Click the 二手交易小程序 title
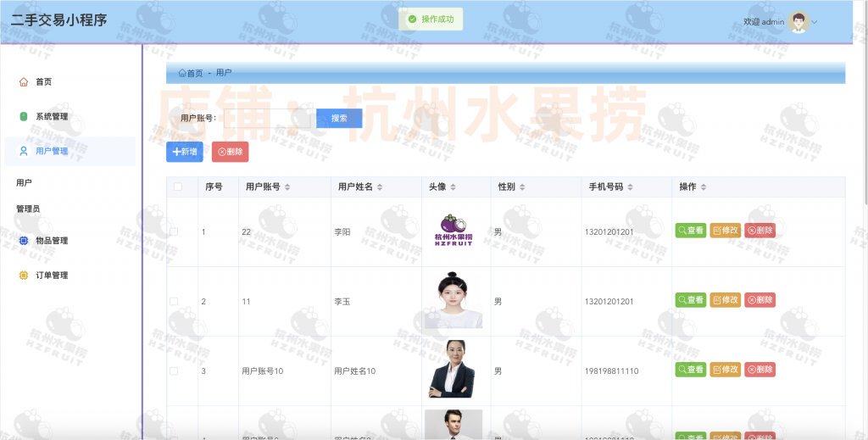Image resolution: width=868 pixels, height=440 pixels. (58, 21)
